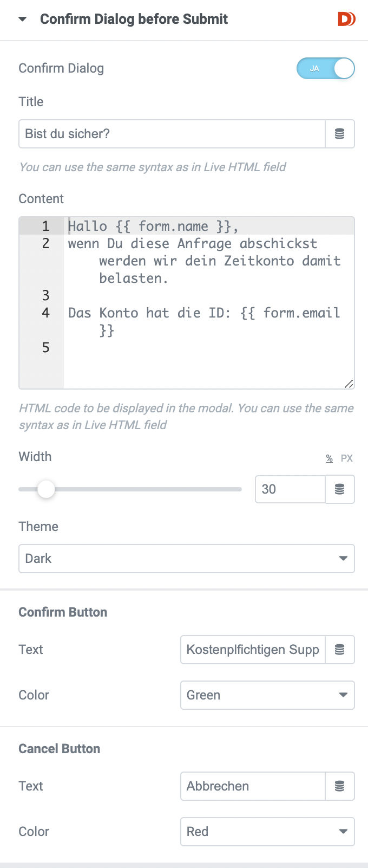This screenshot has width=368, height=868.
Task: Click the red D logo in header
Action: pos(346,20)
